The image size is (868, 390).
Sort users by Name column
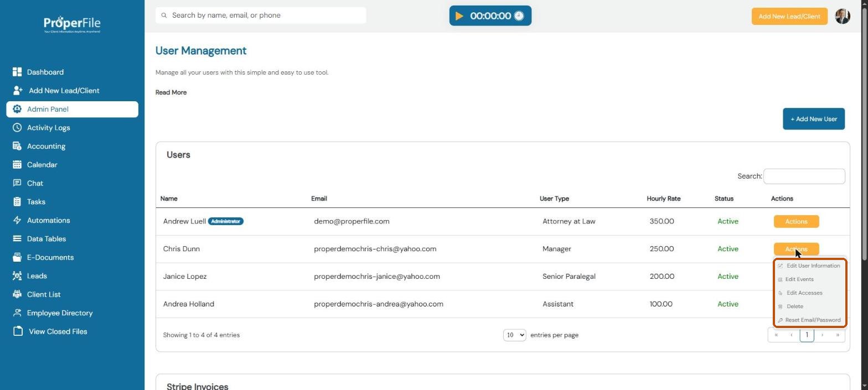point(169,199)
